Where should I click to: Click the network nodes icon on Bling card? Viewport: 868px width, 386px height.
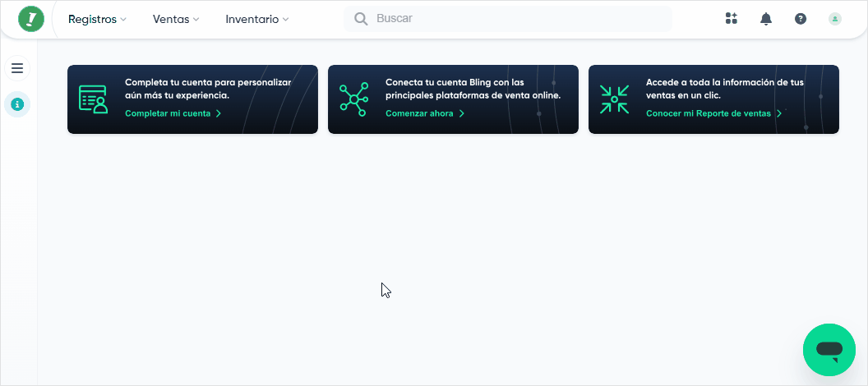tap(353, 99)
